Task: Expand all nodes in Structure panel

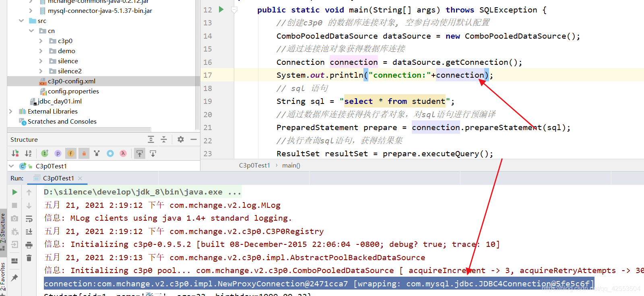Action: click(x=151, y=139)
